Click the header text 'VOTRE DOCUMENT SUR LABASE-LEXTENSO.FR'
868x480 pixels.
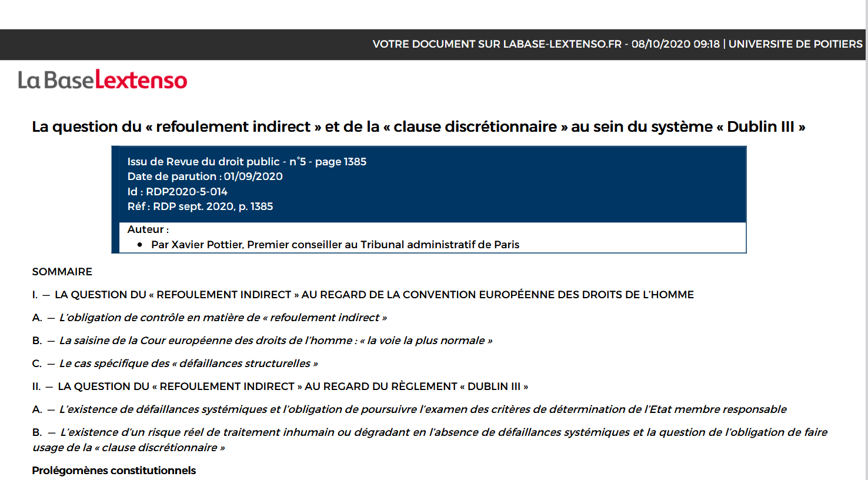click(x=497, y=44)
